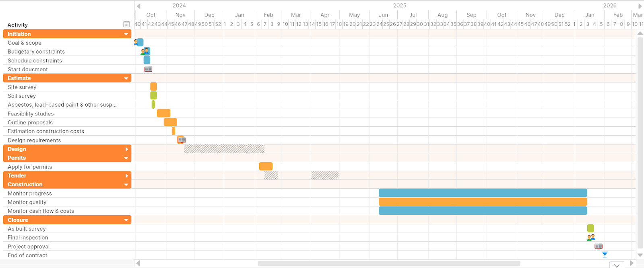The width and height of the screenshot is (644, 268).
Task: Click the Jun month header
Action: pos(384,15)
